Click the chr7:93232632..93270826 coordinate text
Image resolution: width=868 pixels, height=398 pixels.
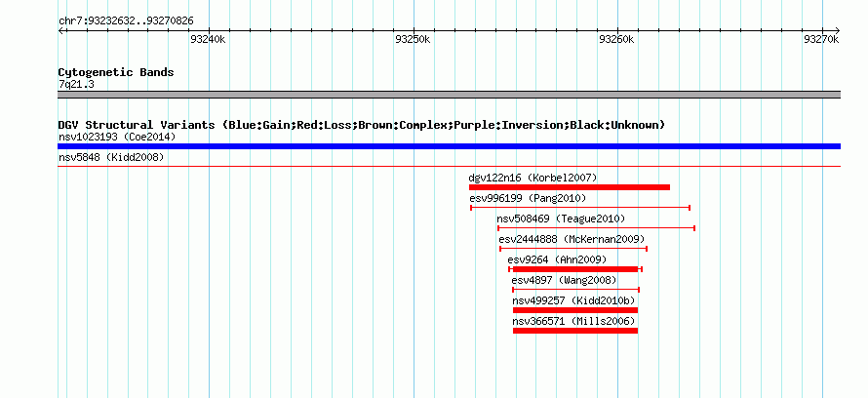pos(126,21)
